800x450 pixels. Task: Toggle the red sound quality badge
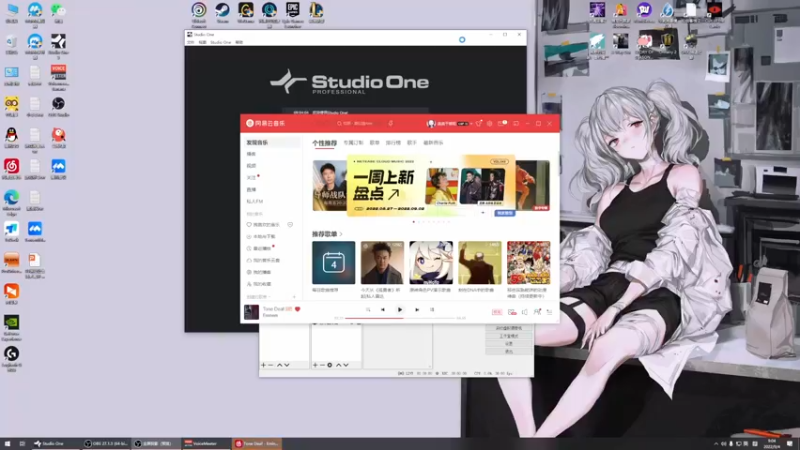[497, 312]
